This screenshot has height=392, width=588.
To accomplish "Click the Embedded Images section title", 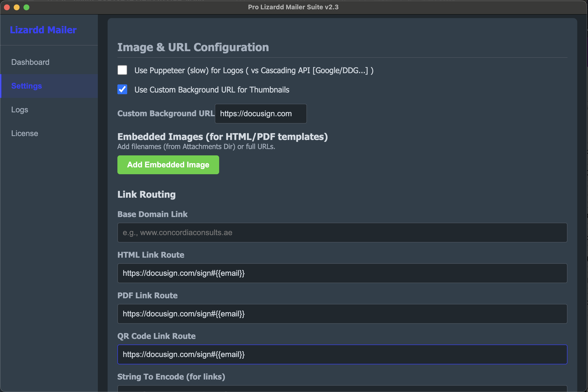I will pos(223,137).
